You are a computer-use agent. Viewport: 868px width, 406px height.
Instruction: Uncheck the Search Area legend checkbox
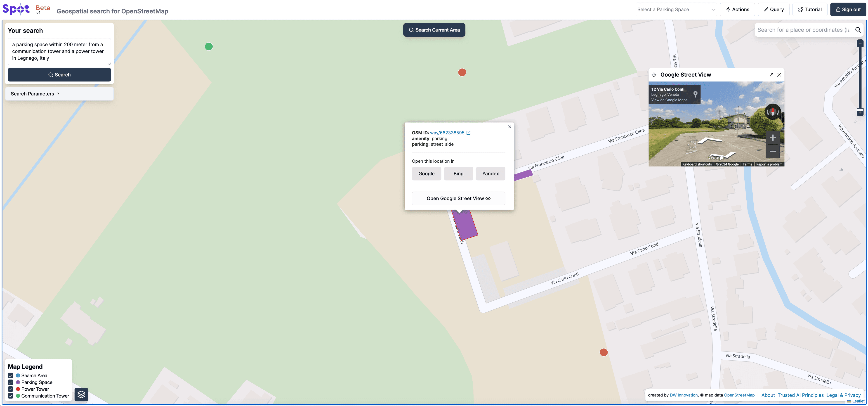point(11,375)
